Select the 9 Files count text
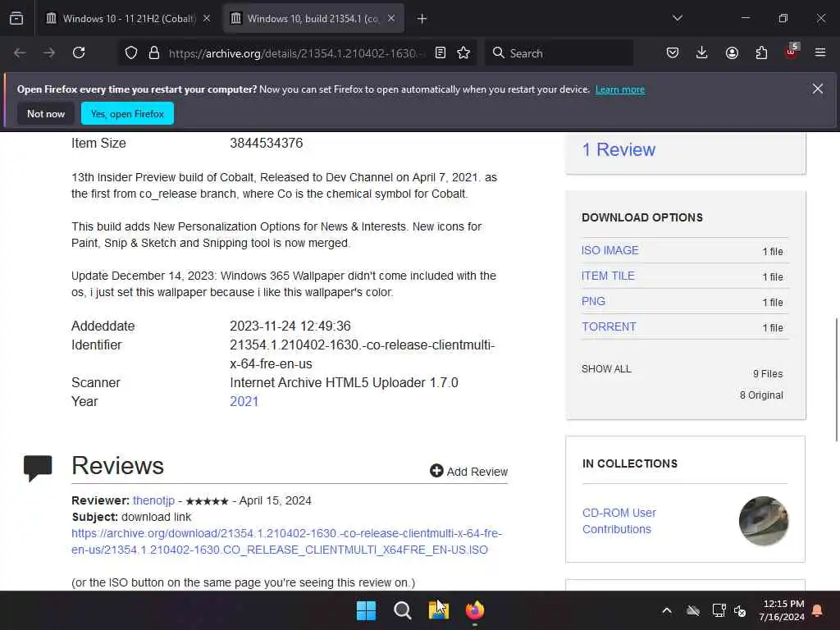This screenshot has width=840, height=630. point(768,374)
